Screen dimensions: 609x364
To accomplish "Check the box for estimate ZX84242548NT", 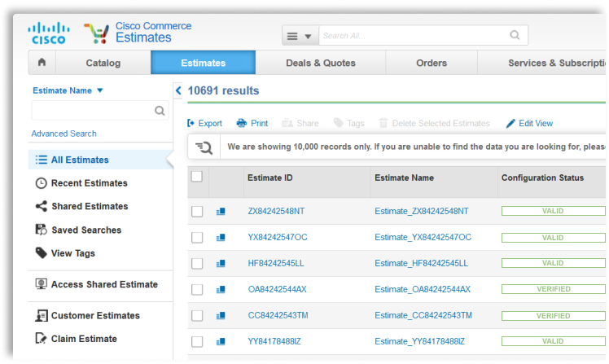I will (197, 212).
